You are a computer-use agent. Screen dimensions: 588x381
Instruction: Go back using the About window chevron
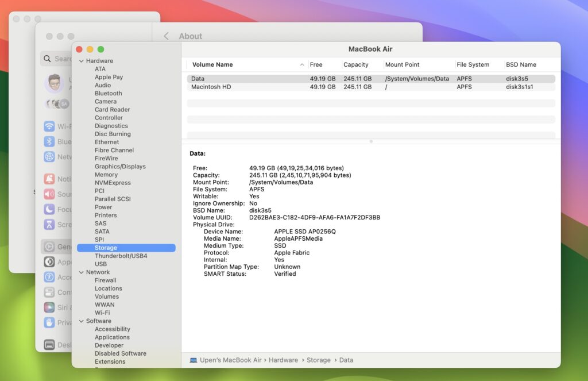pos(166,36)
